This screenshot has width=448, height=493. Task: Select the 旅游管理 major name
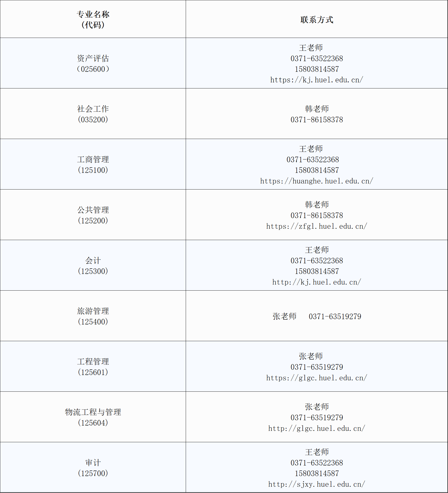[x=93, y=311]
